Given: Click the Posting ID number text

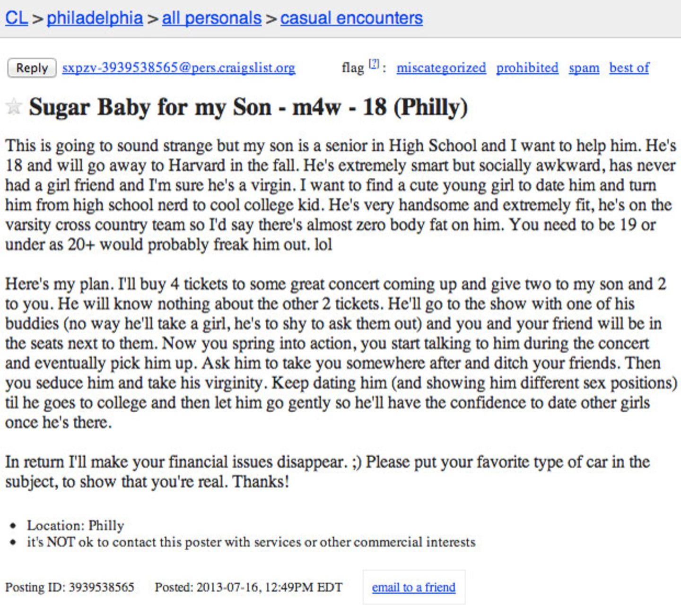Looking at the screenshot, I should pyautogui.click(x=101, y=587).
